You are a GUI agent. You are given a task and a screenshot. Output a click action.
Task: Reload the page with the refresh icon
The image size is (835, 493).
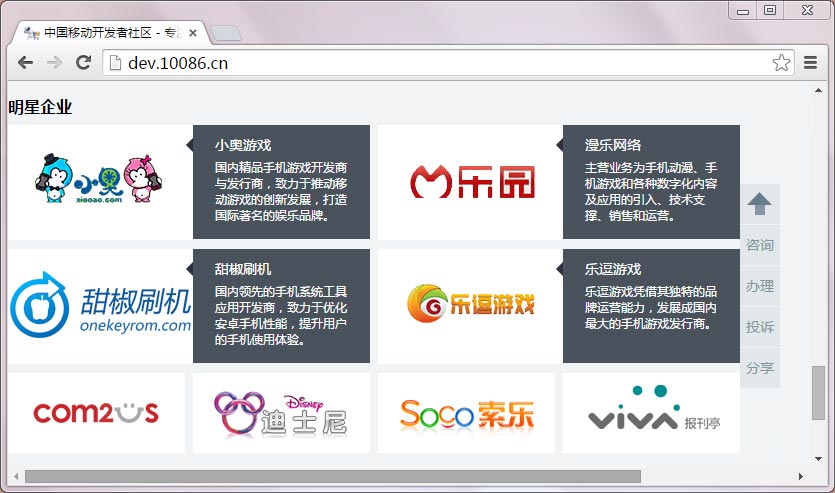[x=84, y=63]
